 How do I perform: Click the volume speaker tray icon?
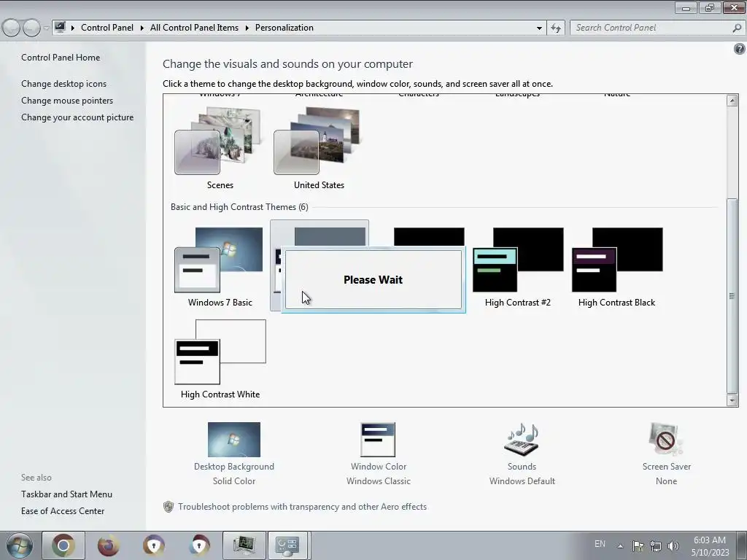click(x=673, y=545)
